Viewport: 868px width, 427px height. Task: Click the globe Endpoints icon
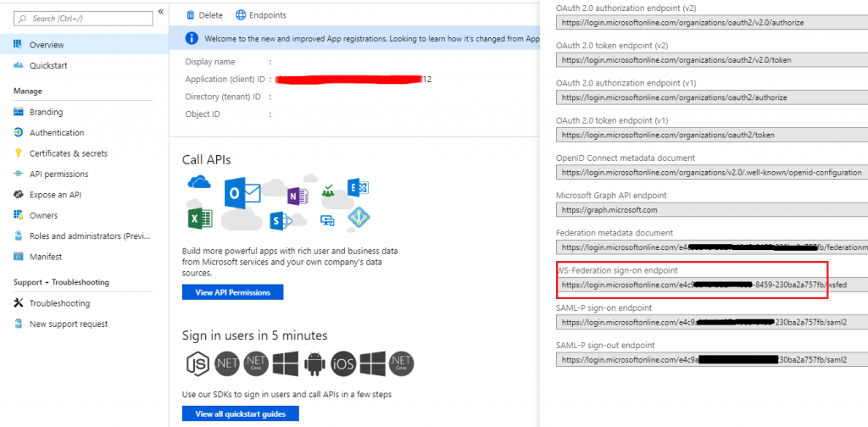click(240, 15)
